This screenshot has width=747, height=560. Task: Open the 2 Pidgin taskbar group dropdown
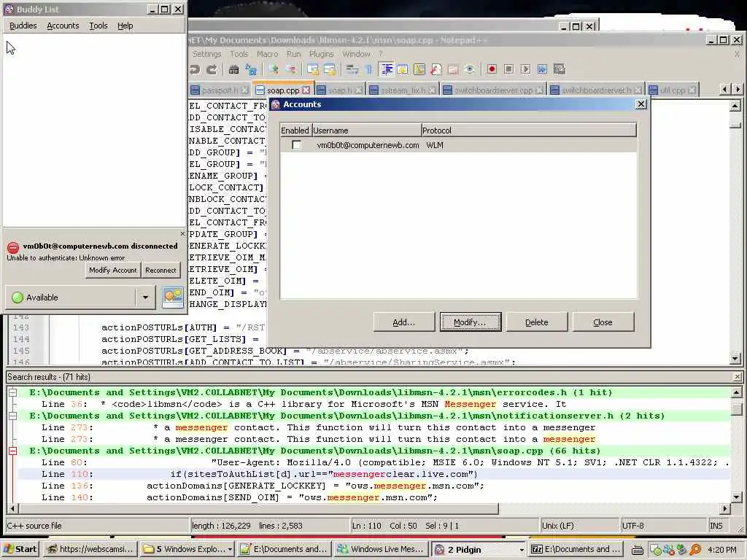pyautogui.click(x=522, y=550)
